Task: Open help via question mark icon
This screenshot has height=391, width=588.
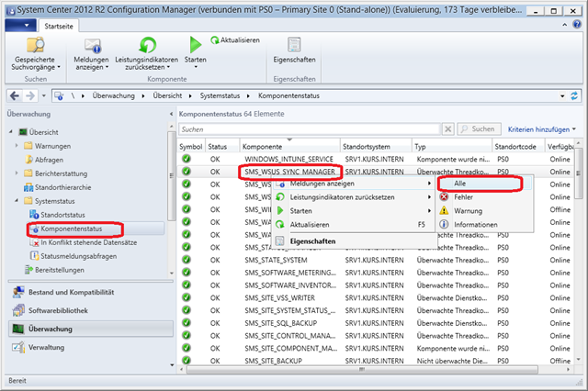Action: [x=577, y=25]
